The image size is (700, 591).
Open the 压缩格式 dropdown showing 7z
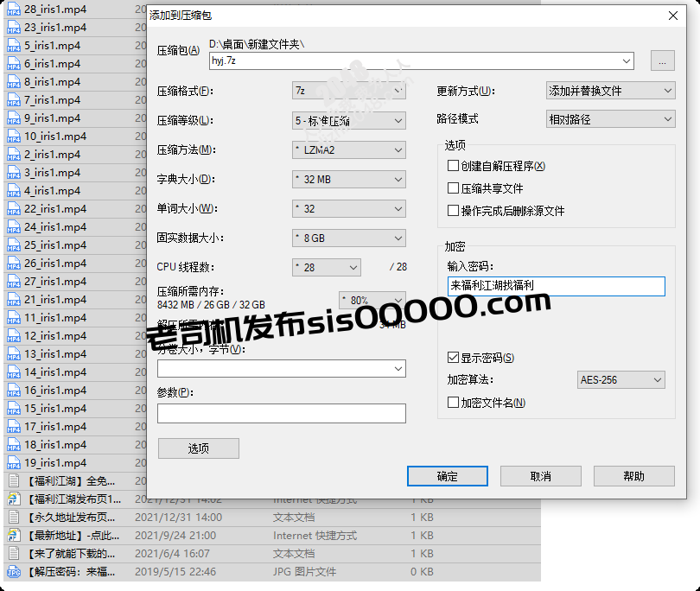point(348,91)
